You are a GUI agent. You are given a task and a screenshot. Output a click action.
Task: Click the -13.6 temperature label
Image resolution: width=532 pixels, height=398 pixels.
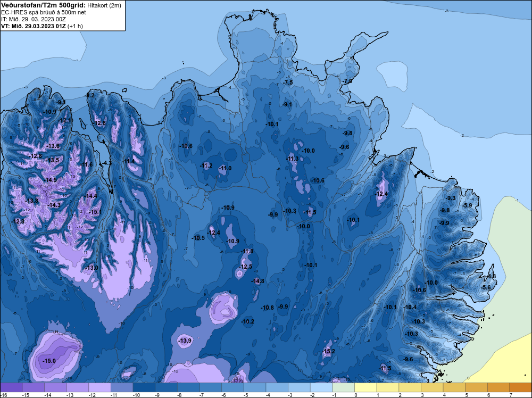point(53,146)
